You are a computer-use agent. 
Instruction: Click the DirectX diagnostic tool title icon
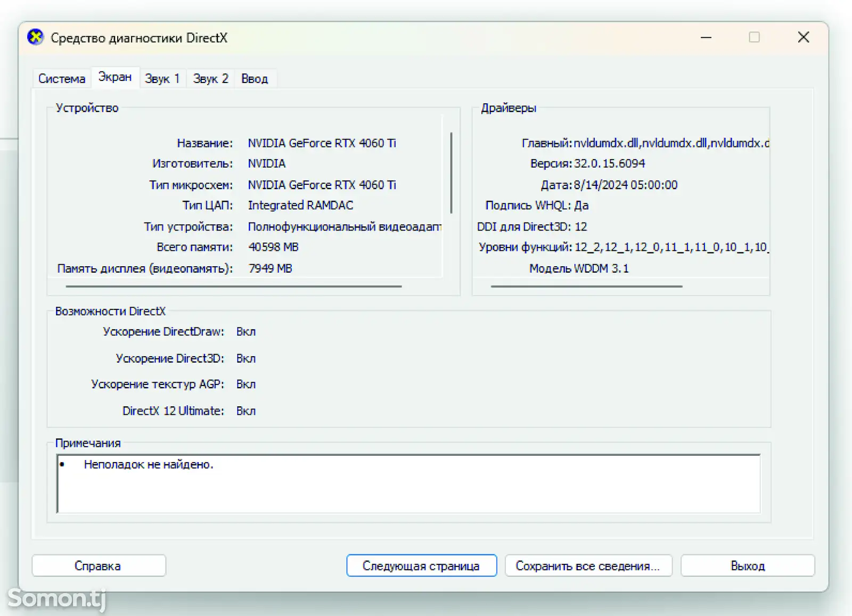coord(35,37)
